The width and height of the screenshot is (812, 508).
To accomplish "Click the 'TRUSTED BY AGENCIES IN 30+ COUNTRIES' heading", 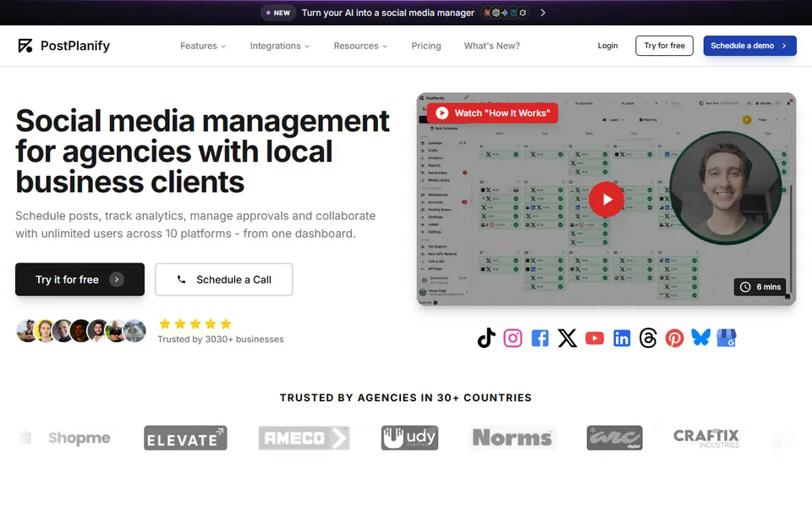I will click(406, 398).
